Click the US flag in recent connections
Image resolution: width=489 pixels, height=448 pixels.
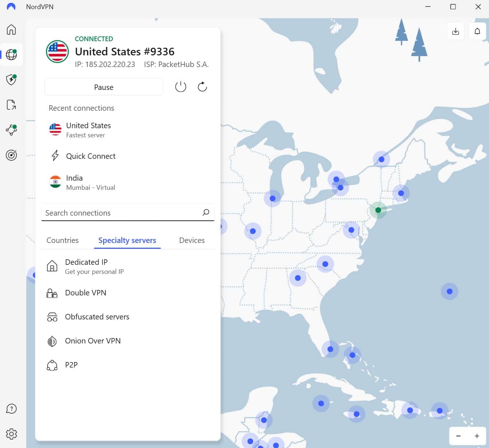point(55,130)
